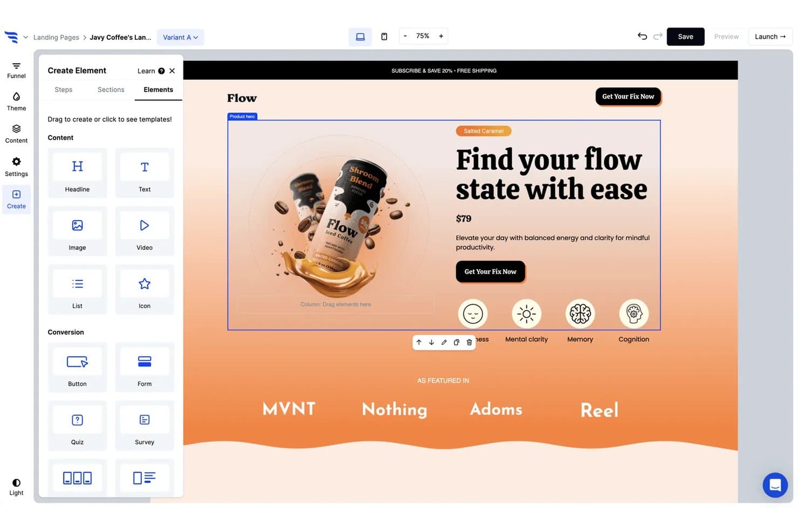Toggle the Light mode switch
Viewport: 798px width, 532px height.
pos(16,487)
